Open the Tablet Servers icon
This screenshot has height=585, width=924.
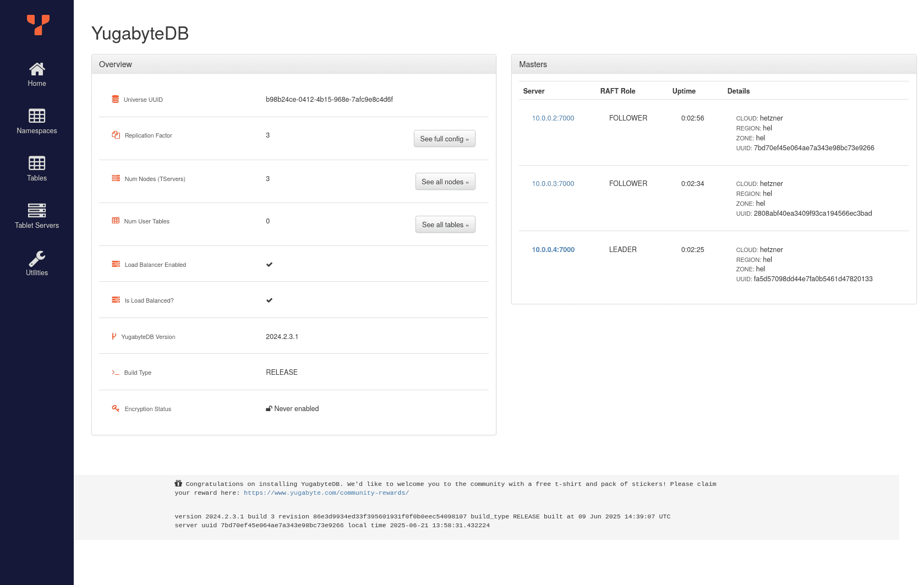pyautogui.click(x=37, y=210)
